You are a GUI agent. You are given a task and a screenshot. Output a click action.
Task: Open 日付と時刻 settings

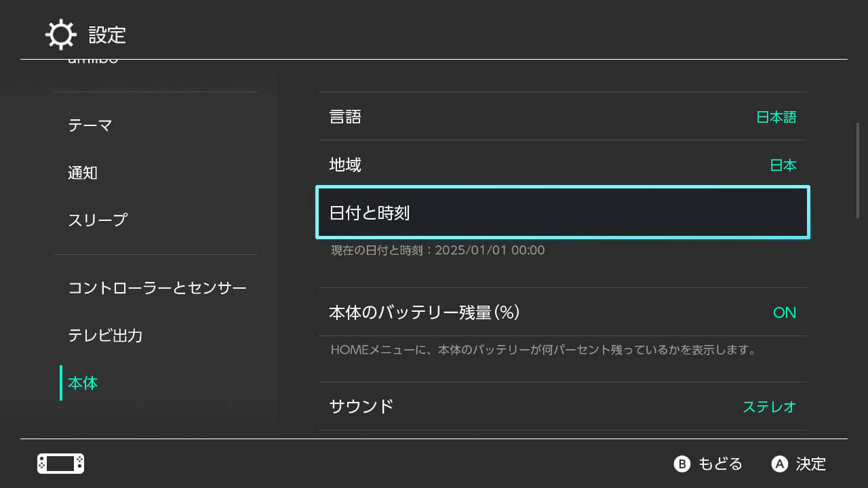pos(562,212)
